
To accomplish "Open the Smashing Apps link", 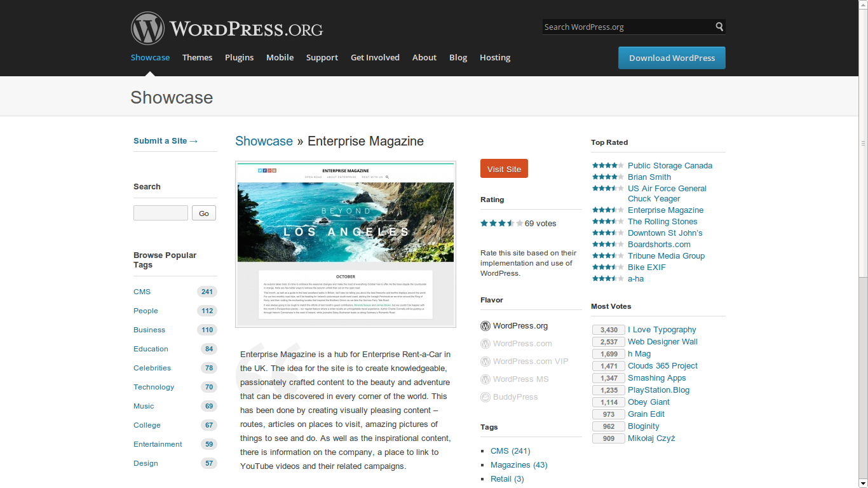I will 657,378.
